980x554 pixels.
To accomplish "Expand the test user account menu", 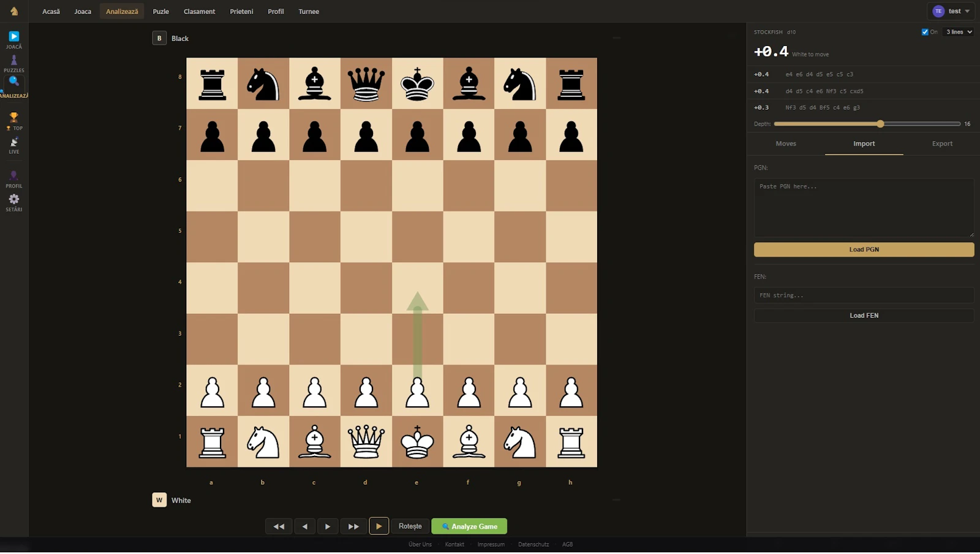I will click(951, 11).
